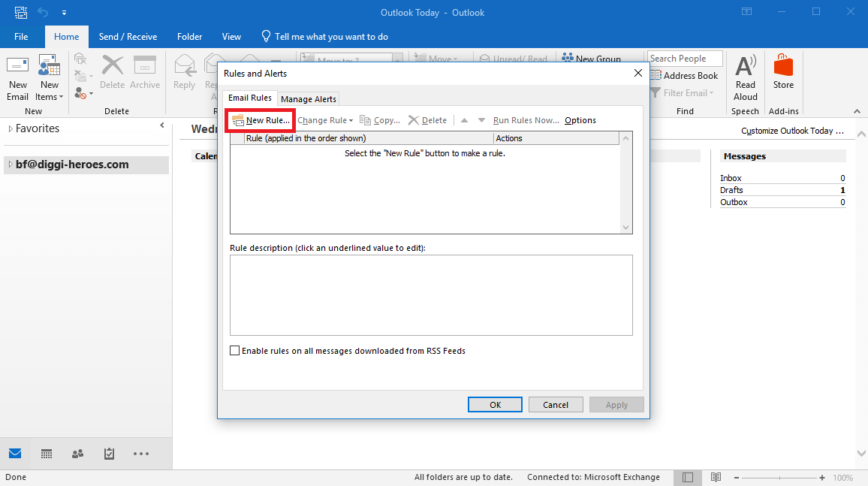Switch to the Manage Alerts tab
Screen dimensions: 868x486
click(308, 98)
